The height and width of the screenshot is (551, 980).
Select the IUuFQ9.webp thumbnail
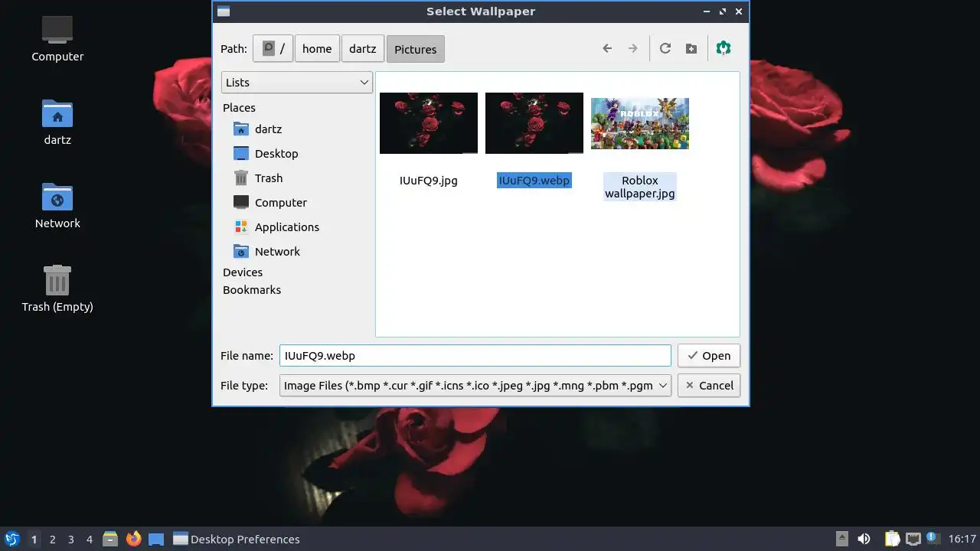coord(534,123)
